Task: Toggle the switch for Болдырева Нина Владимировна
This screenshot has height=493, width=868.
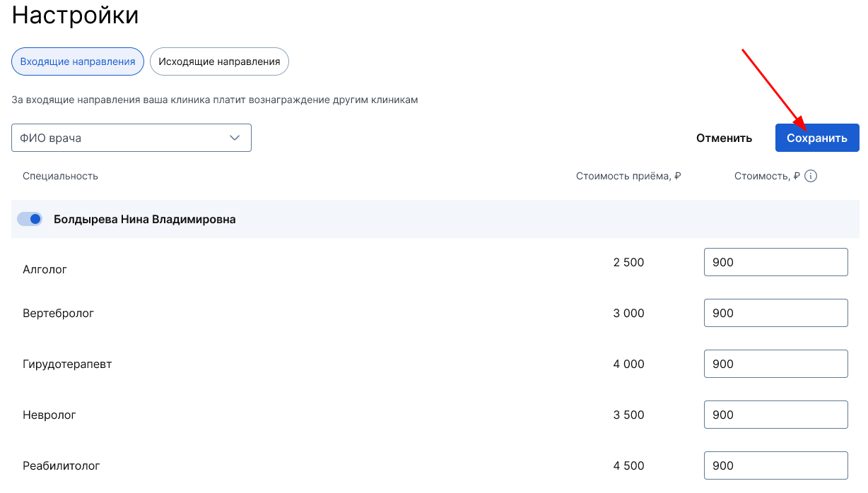Action: click(x=30, y=220)
